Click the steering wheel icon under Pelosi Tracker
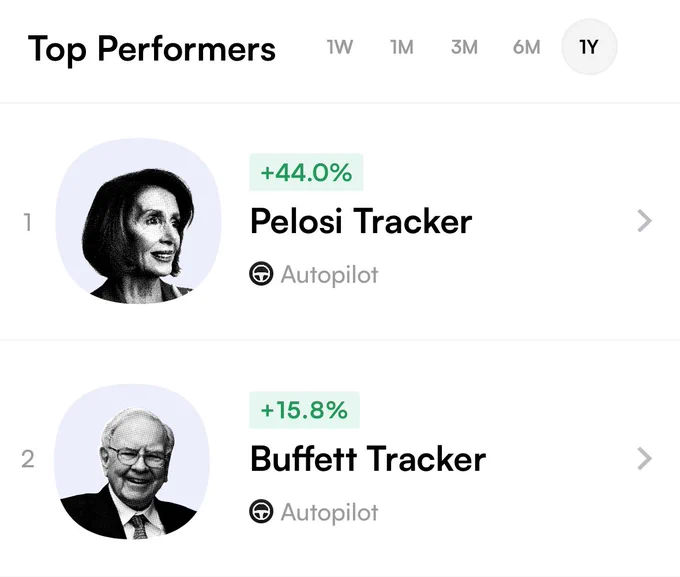The height and width of the screenshot is (577, 680). 261,274
